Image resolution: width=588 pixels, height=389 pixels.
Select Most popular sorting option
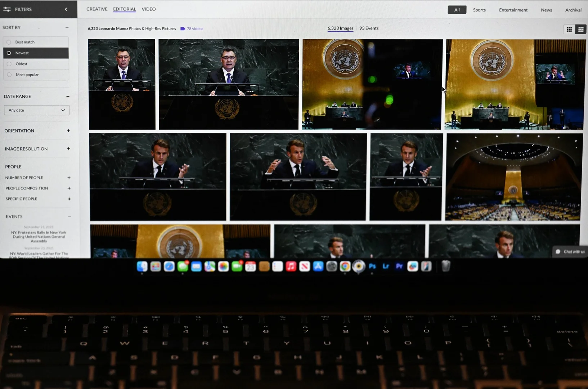[9, 75]
